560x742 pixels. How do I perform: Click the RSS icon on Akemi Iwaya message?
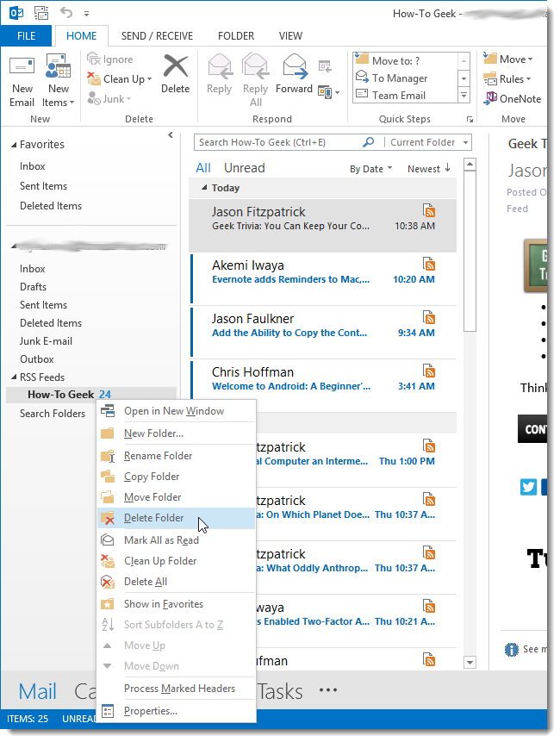tap(428, 264)
